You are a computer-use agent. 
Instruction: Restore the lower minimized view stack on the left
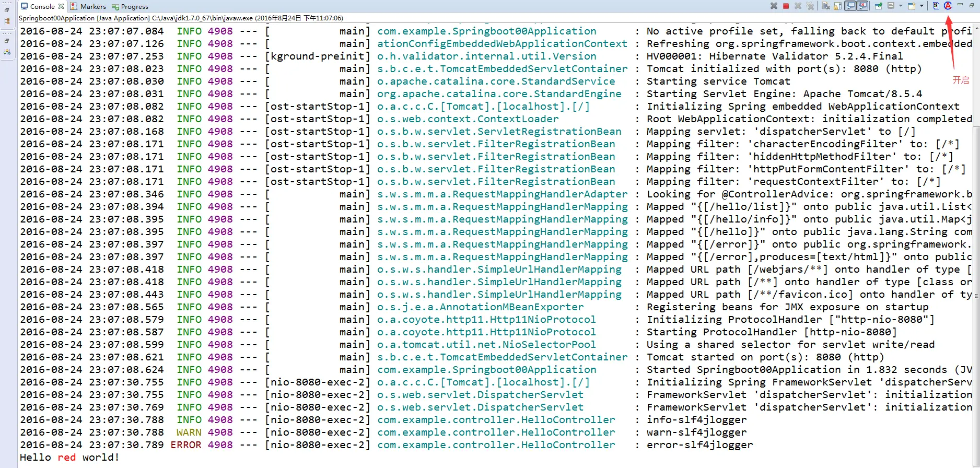[x=7, y=40]
